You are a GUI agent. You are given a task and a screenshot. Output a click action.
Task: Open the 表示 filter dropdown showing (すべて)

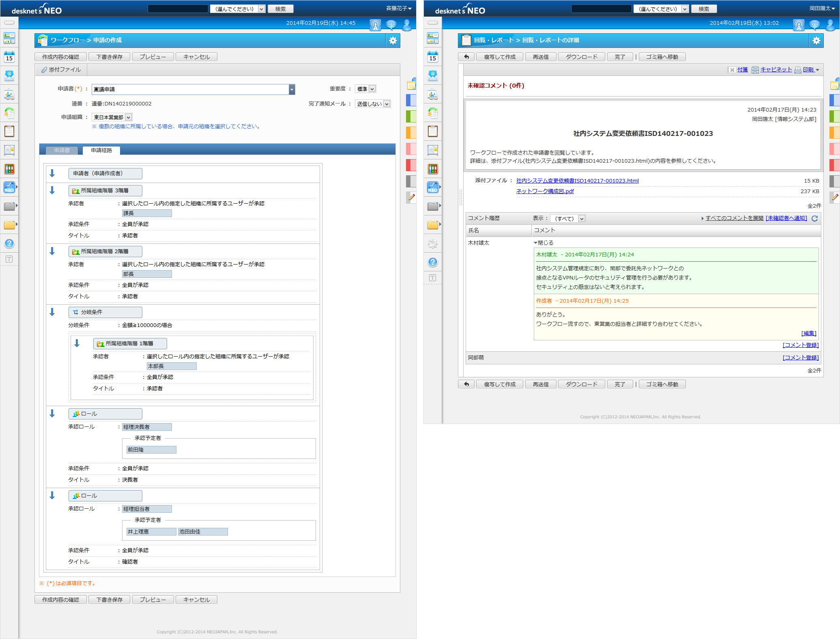click(568, 218)
